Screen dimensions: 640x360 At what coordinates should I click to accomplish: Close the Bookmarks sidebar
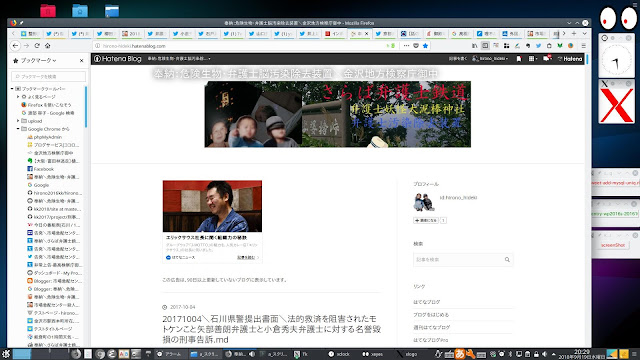tap(82, 60)
